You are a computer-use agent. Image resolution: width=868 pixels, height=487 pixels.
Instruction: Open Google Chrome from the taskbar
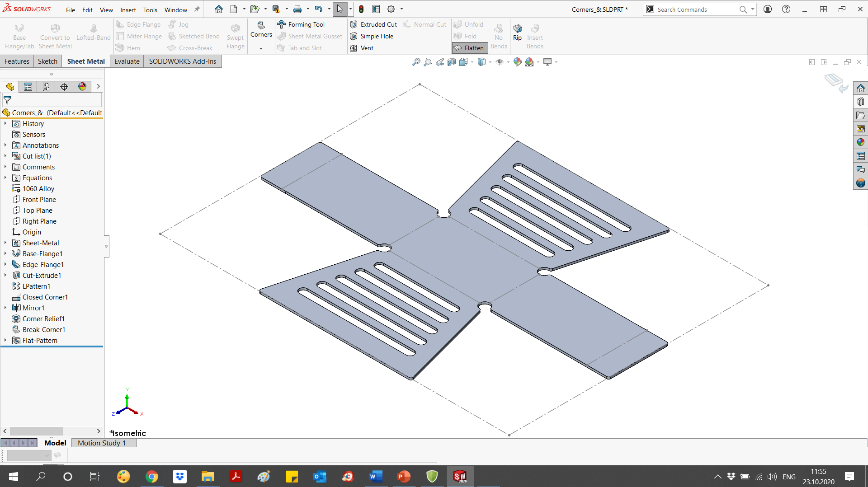(x=152, y=477)
